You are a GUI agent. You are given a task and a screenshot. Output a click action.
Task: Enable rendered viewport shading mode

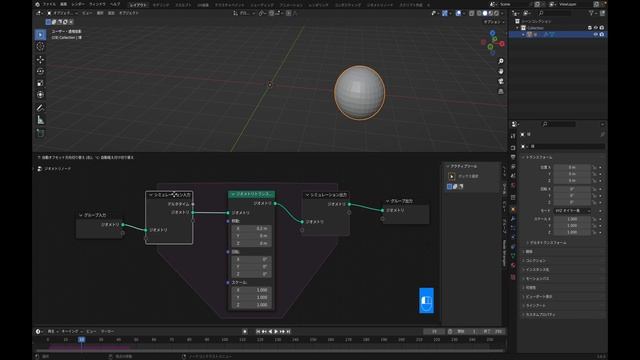(x=496, y=13)
